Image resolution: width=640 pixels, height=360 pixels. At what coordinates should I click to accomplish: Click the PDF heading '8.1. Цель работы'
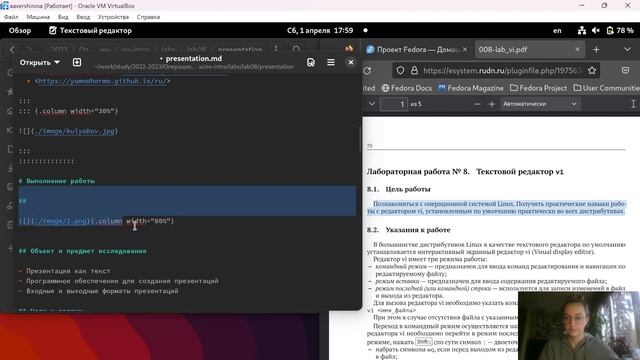coord(398,189)
